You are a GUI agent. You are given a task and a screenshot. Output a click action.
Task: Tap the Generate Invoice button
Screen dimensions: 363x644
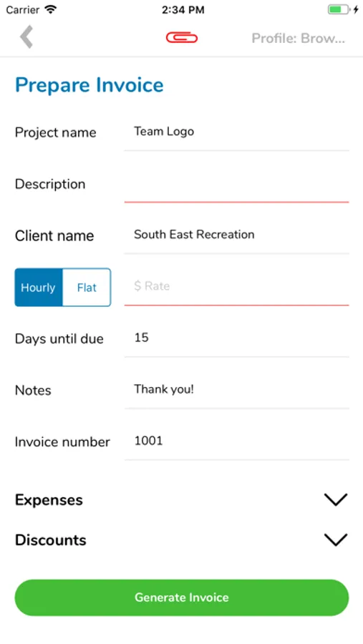pos(182,597)
